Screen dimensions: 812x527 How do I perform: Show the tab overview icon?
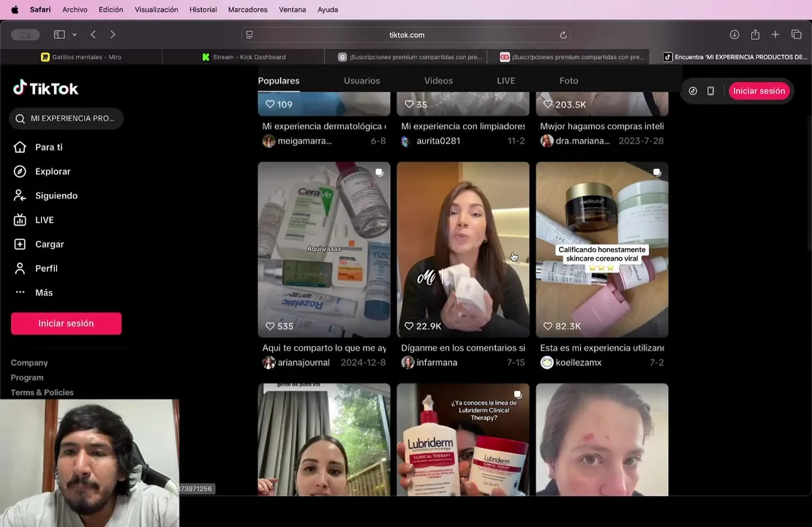tap(797, 34)
